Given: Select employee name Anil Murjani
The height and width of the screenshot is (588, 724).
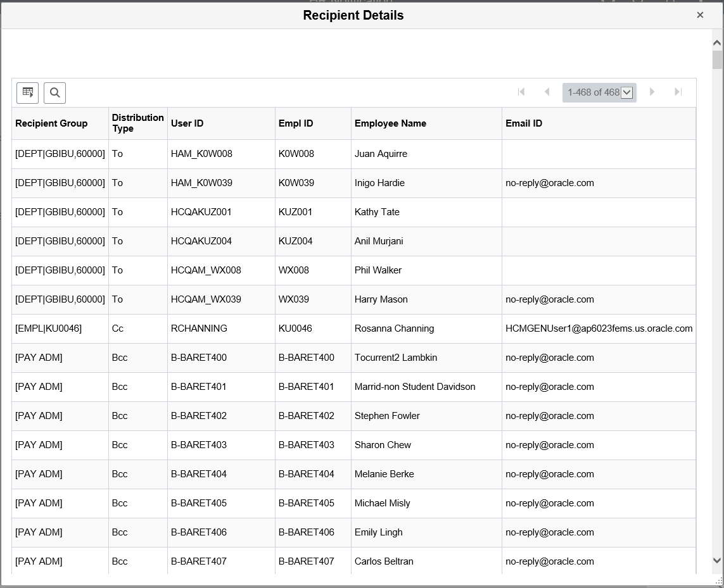Looking at the screenshot, I should click(379, 241).
